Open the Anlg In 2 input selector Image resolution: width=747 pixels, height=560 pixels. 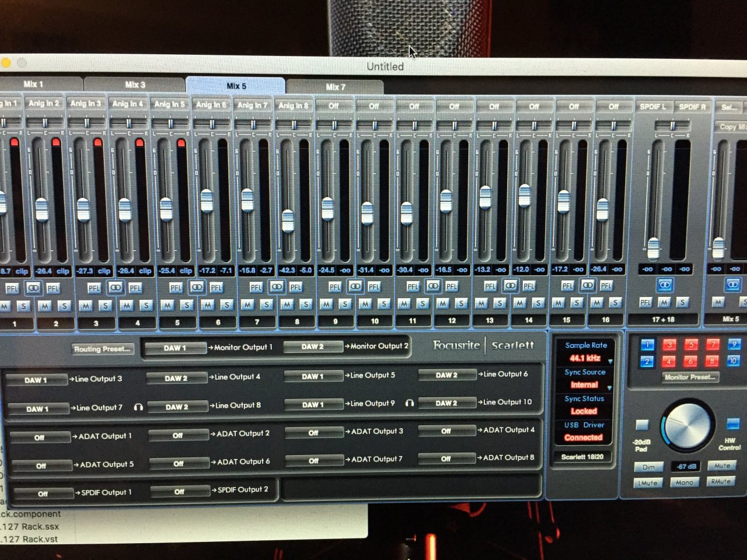44,103
